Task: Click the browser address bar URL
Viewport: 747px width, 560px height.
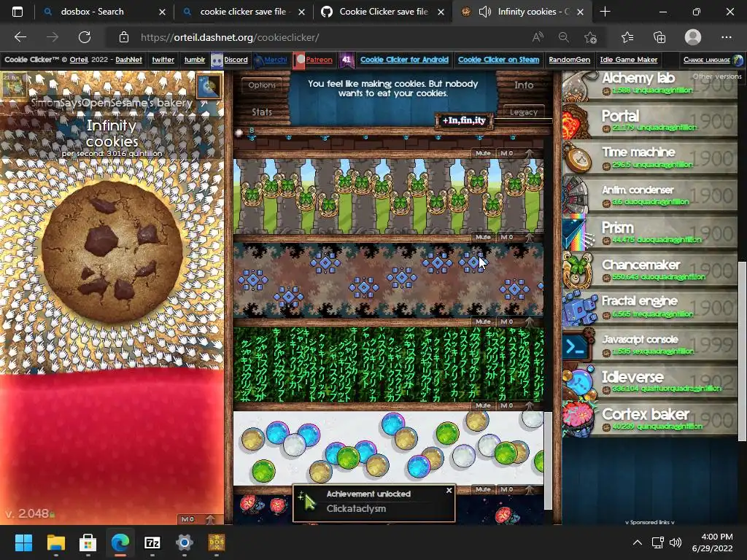Action: point(230,37)
